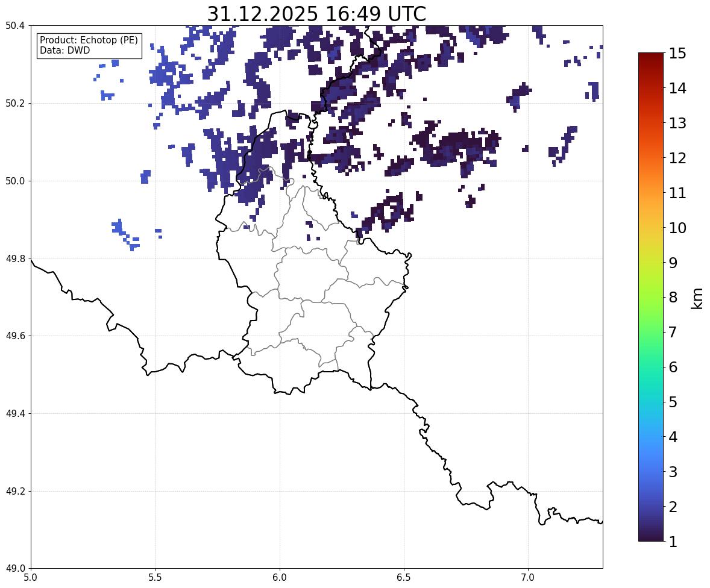
Task: Click the plot title 31.12.2025 16:49 UTC
Action: [x=316, y=14]
